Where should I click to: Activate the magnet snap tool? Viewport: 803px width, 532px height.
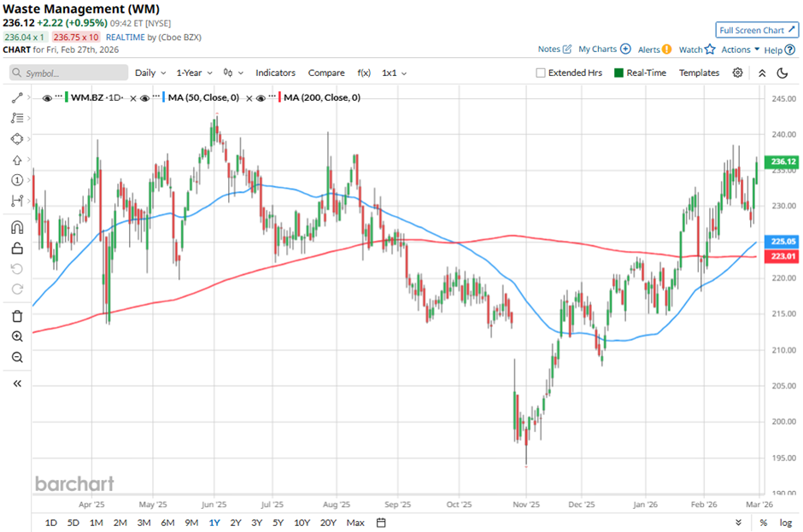coord(16,227)
